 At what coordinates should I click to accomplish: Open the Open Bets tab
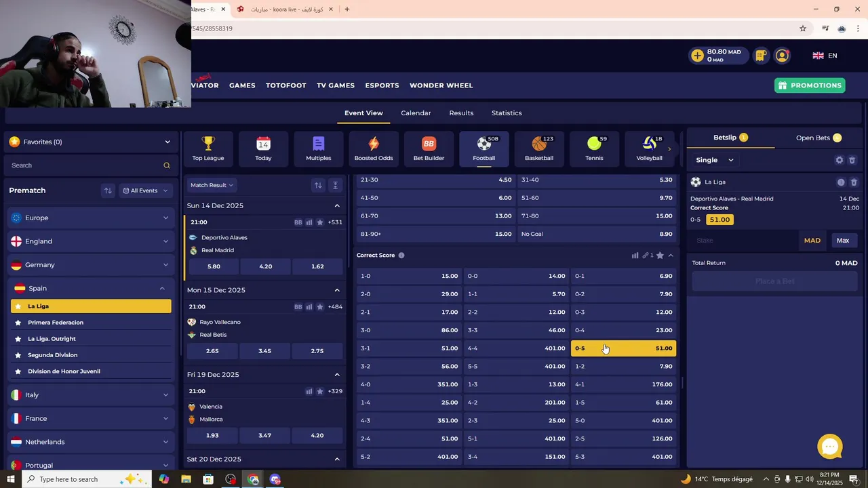tap(818, 138)
